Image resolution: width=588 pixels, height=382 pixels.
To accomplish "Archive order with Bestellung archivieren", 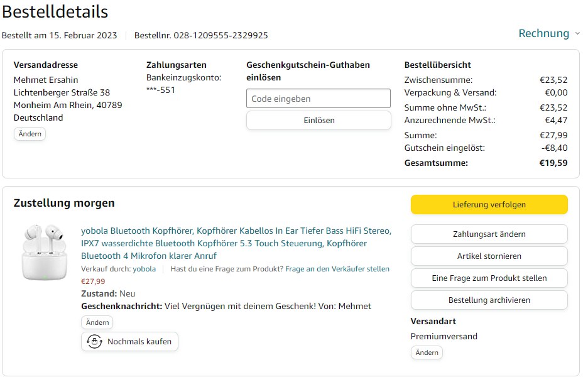I will (x=489, y=300).
